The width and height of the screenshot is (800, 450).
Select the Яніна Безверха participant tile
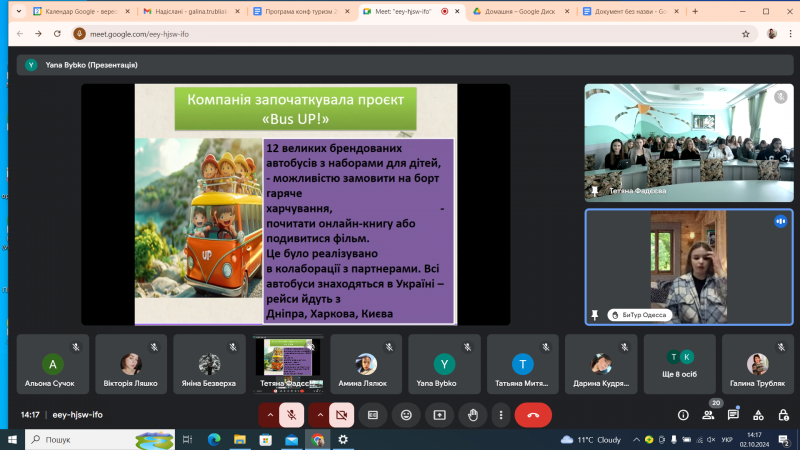click(210, 364)
